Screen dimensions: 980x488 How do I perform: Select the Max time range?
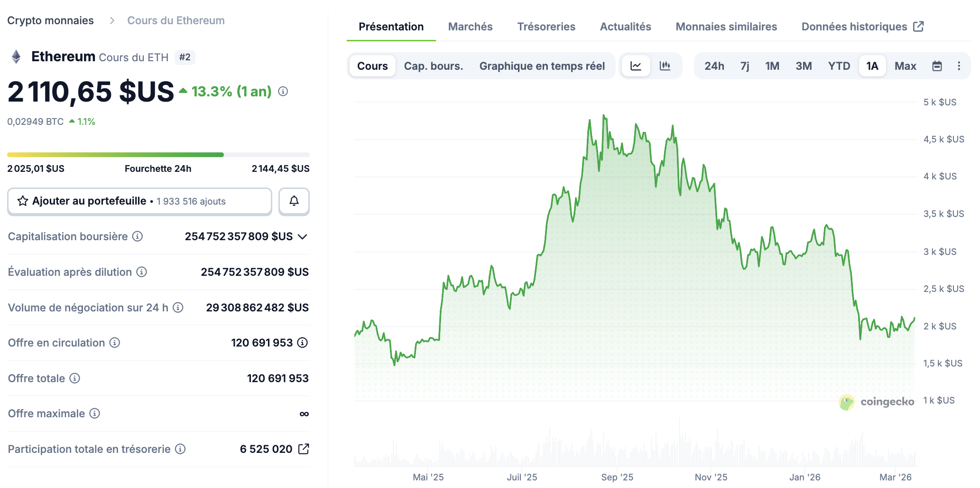click(905, 66)
